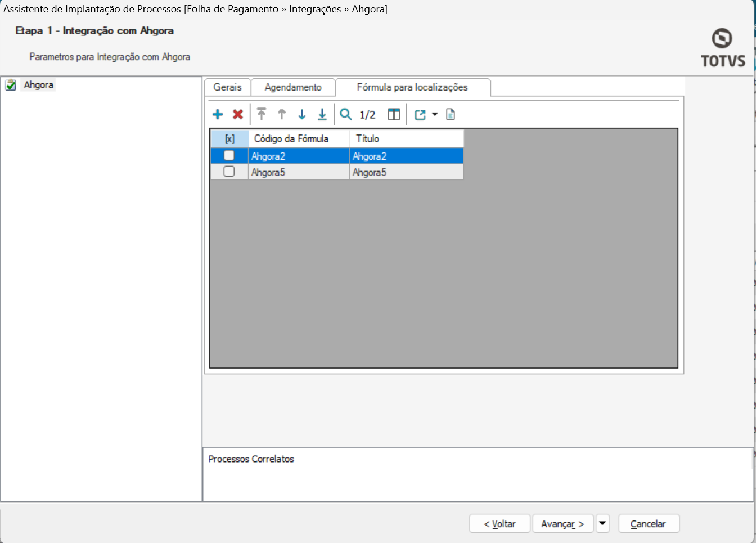Tick the checkbox for the Ahgora2 row

[229, 155]
